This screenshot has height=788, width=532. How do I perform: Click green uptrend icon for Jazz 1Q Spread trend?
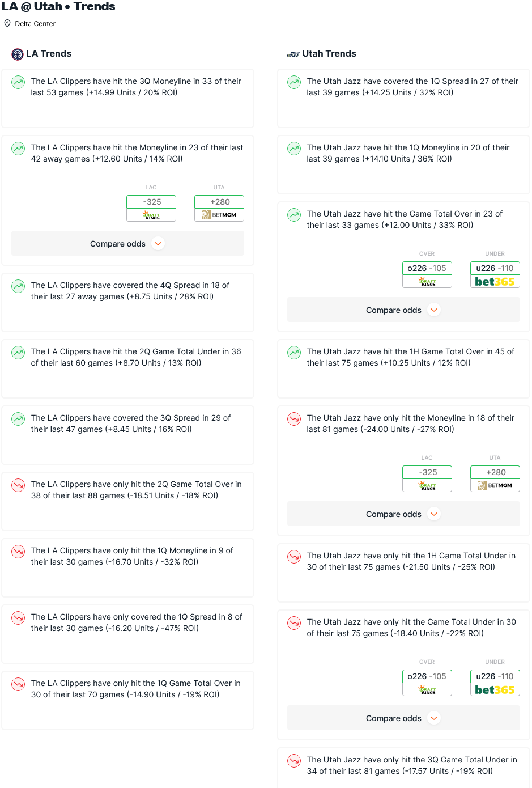click(294, 82)
